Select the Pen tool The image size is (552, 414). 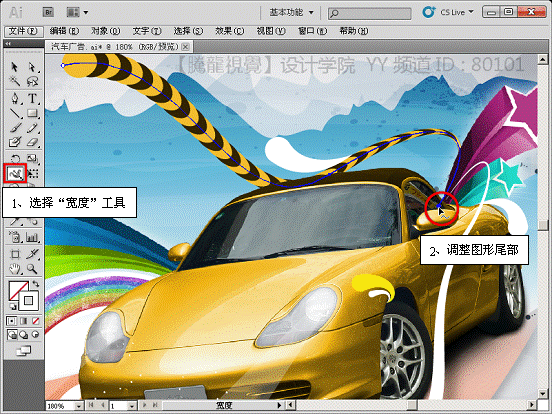tap(14, 98)
